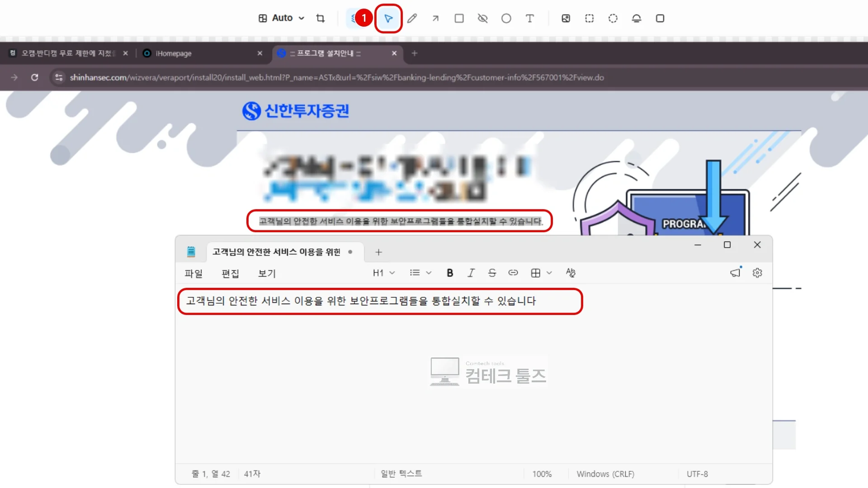Open the 파일 menu in Notepad
Image resolution: width=868 pixels, height=488 pixels.
[193, 273]
